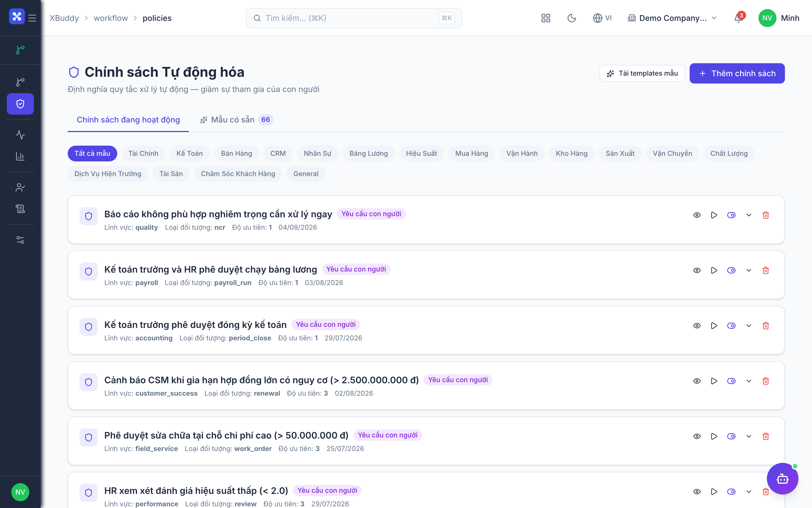Select Tất cả mẫu filter chip
812x508 pixels.
pyautogui.click(x=92, y=154)
